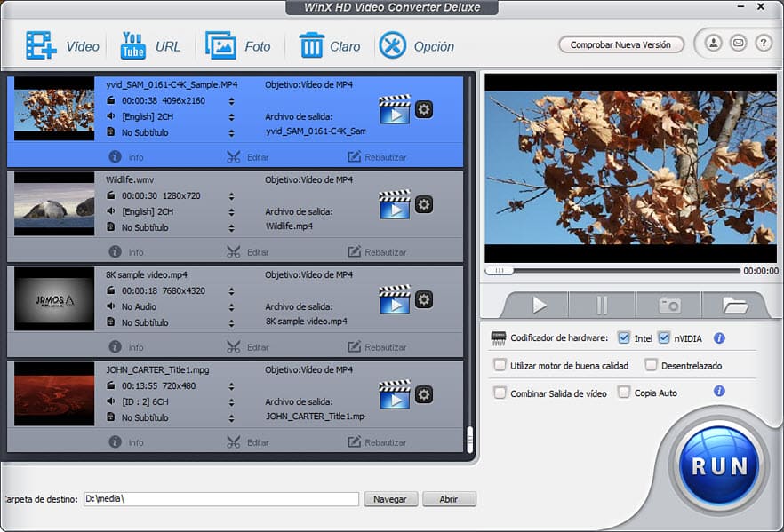
Task: Click the hardware encoder info icon
Action: (x=719, y=338)
